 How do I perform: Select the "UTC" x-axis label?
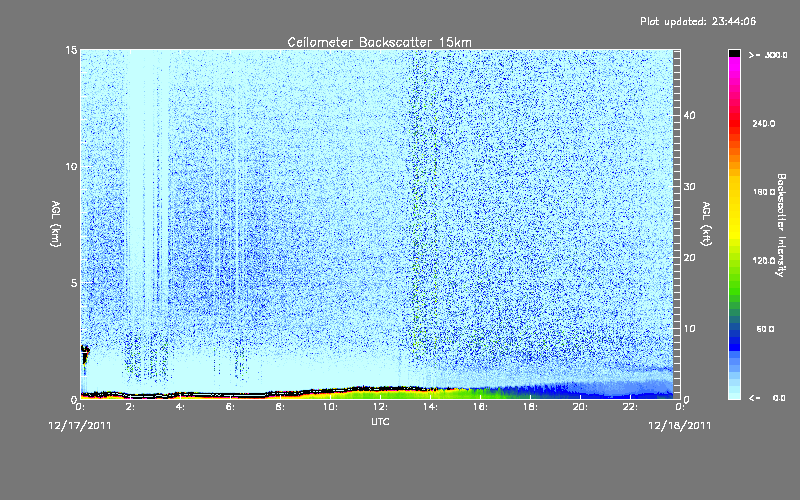coord(380,421)
